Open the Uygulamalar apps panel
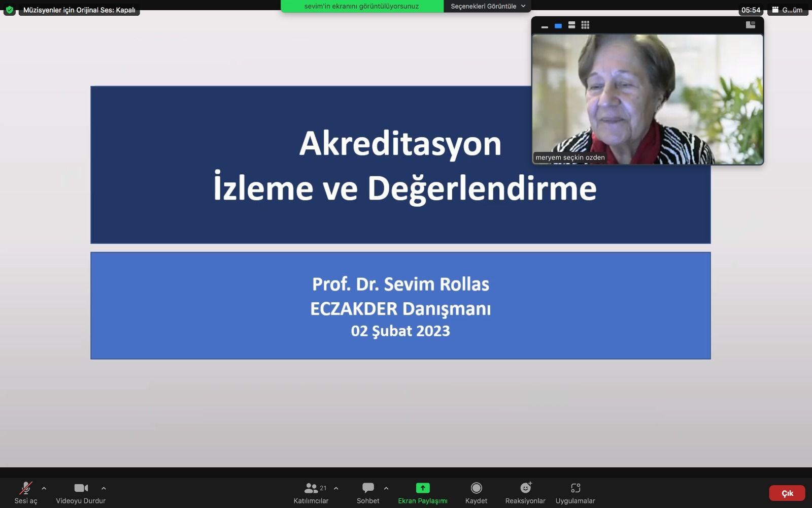Viewport: 812px width, 508px height. [x=575, y=493]
